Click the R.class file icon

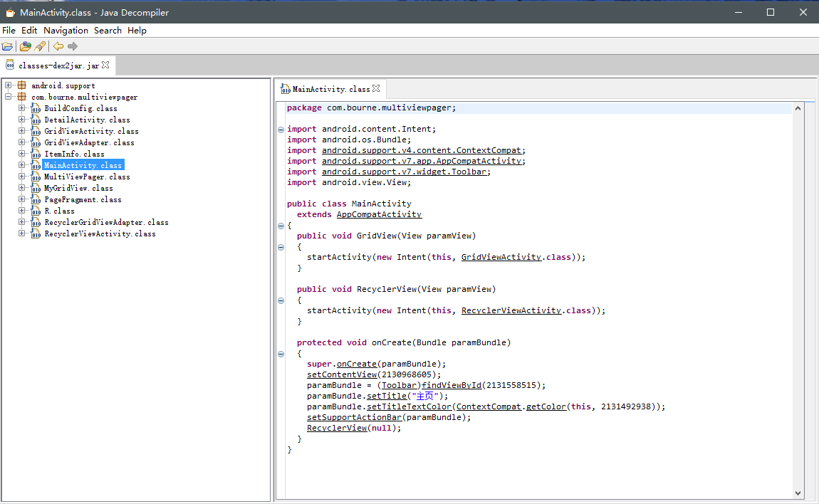[36, 211]
